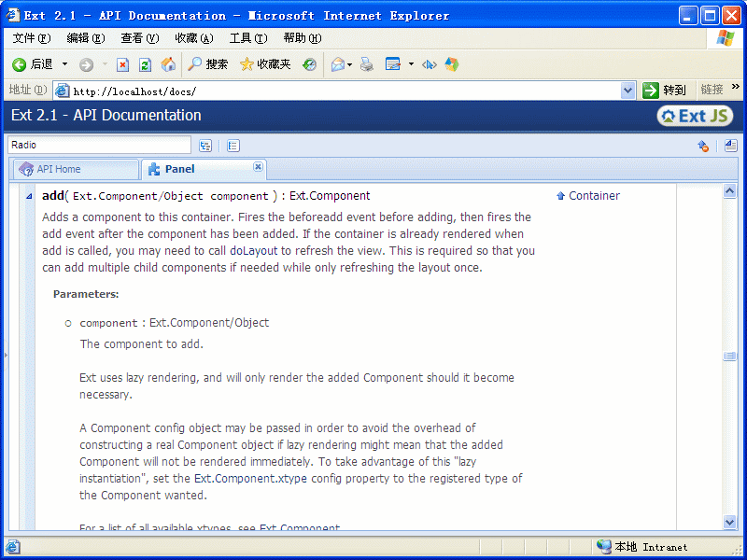
Task: Click the grey Forward arrow button
Action: click(86, 64)
